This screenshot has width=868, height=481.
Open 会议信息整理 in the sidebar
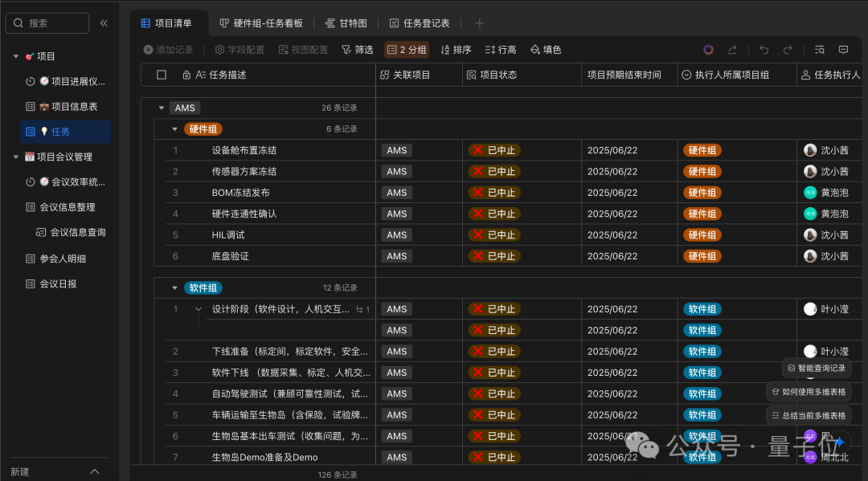click(65, 207)
